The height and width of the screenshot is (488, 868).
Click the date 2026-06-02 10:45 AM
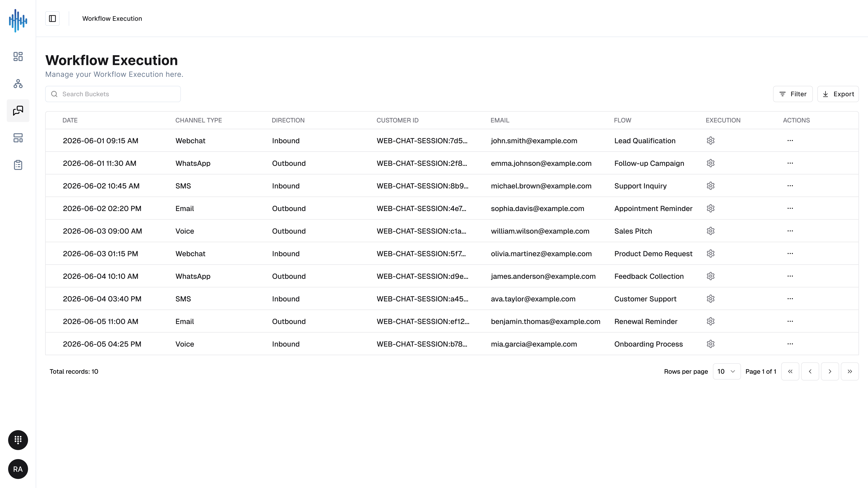click(101, 186)
